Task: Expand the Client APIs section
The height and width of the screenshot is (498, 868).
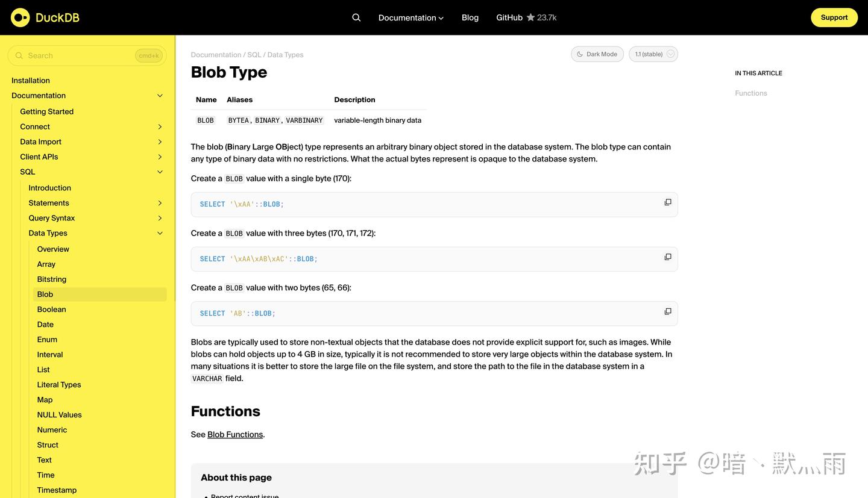Action: [x=160, y=157]
